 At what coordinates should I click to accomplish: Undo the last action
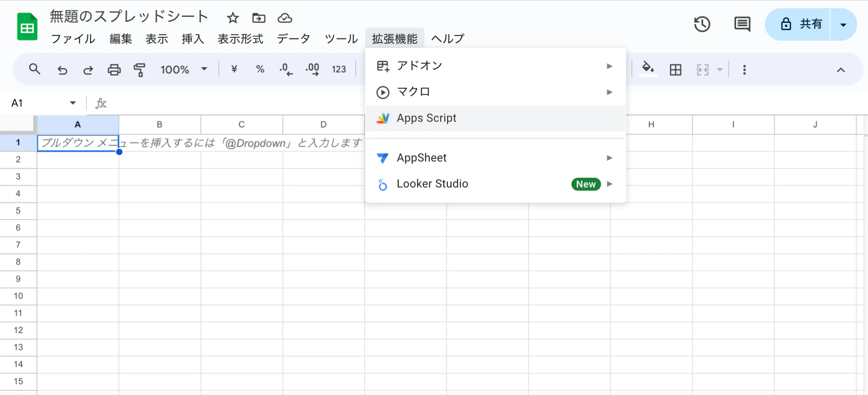(62, 70)
